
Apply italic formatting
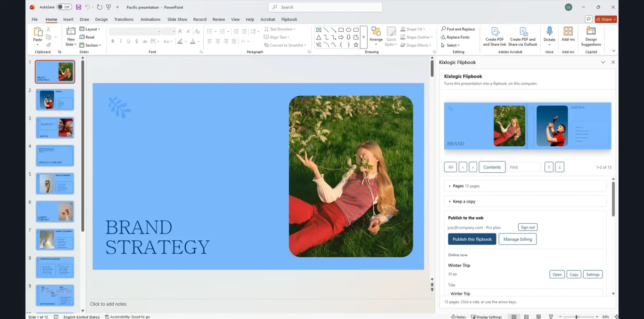pyautogui.click(x=121, y=42)
